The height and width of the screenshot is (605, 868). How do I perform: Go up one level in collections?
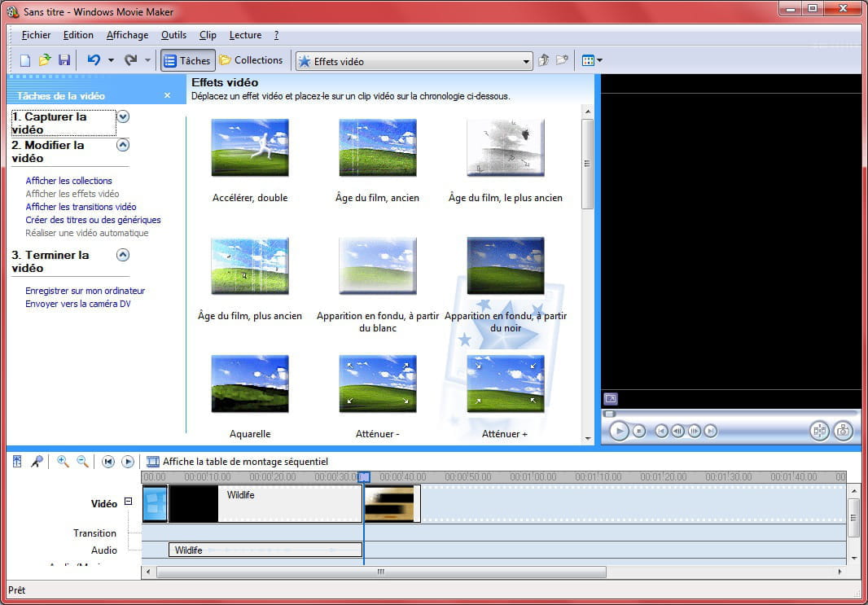(544, 60)
